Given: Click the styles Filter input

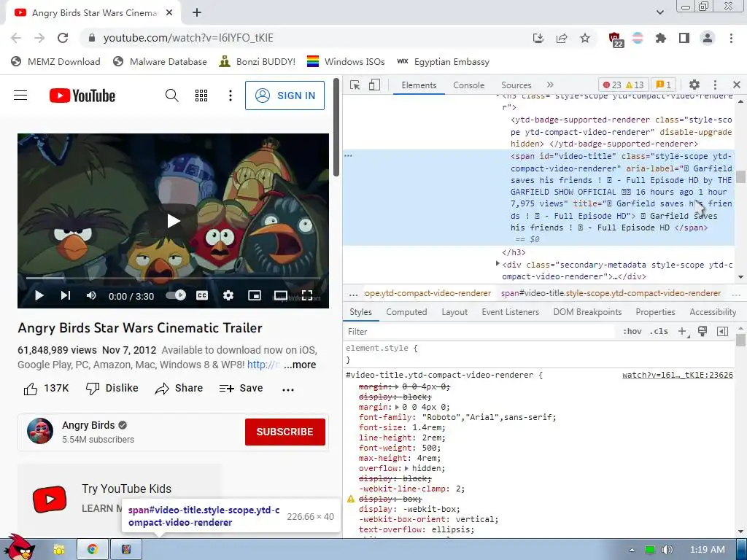Looking at the screenshot, I should [480, 332].
